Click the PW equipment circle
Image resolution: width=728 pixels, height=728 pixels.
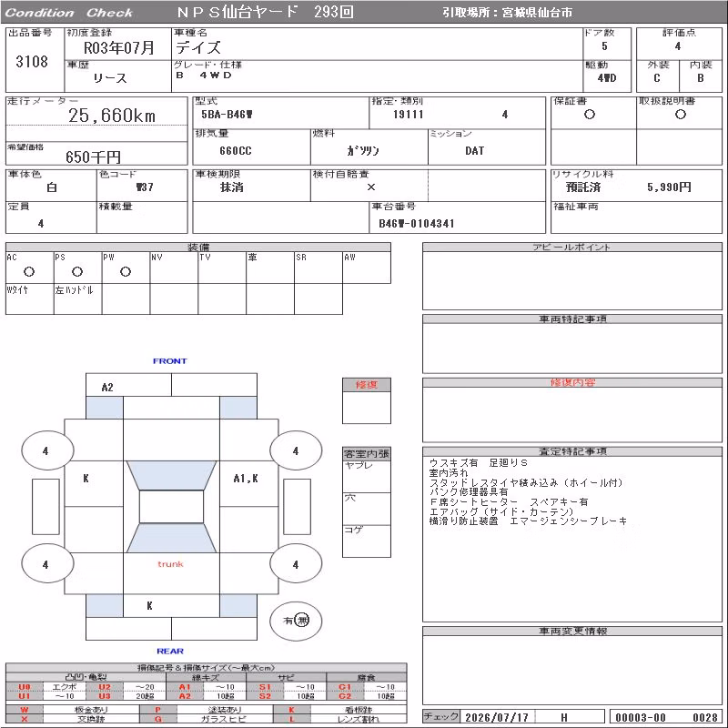click(x=126, y=271)
